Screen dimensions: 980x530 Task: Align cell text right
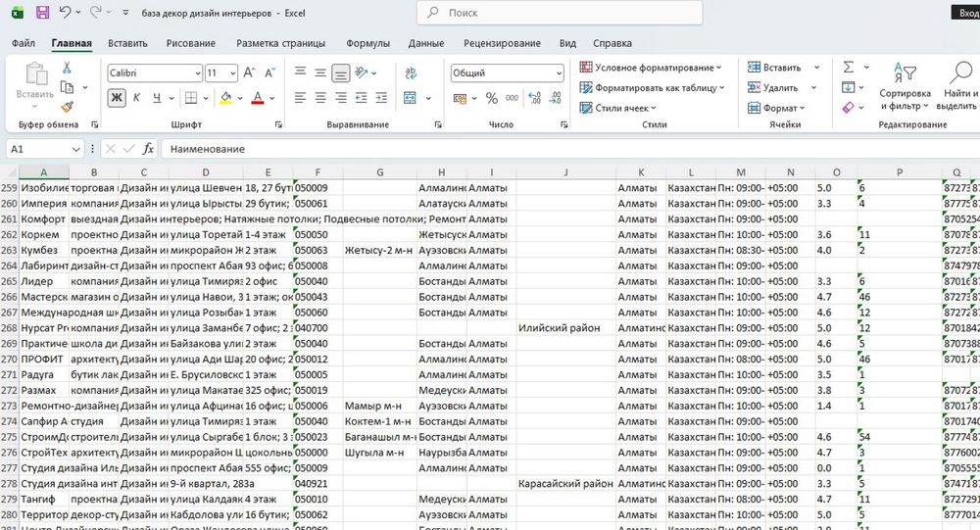[x=341, y=98]
